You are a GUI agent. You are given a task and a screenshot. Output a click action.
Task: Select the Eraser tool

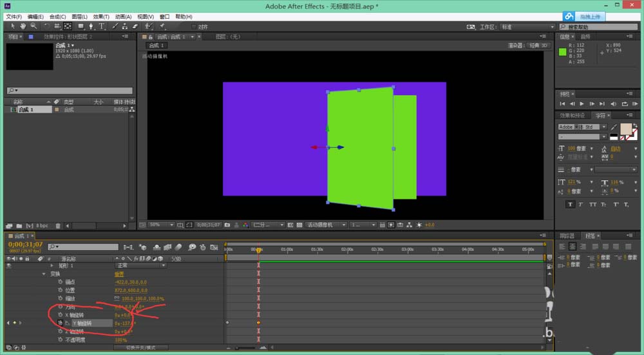click(135, 26)
